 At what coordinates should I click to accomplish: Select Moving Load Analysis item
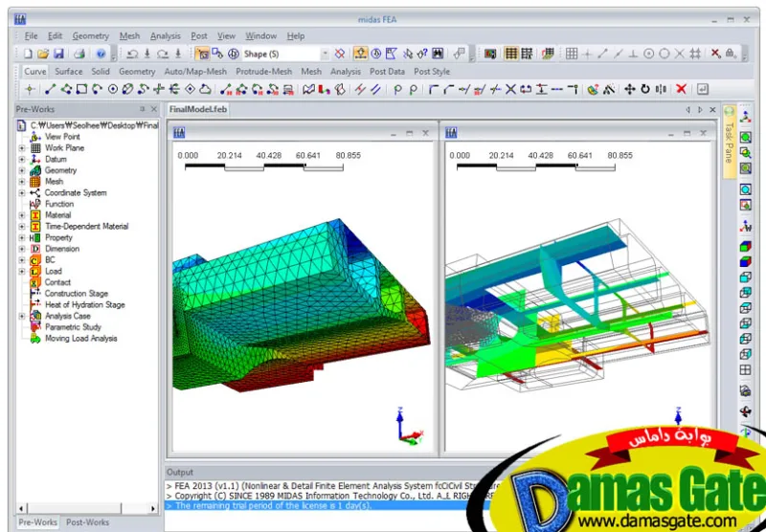click(80, 339)
